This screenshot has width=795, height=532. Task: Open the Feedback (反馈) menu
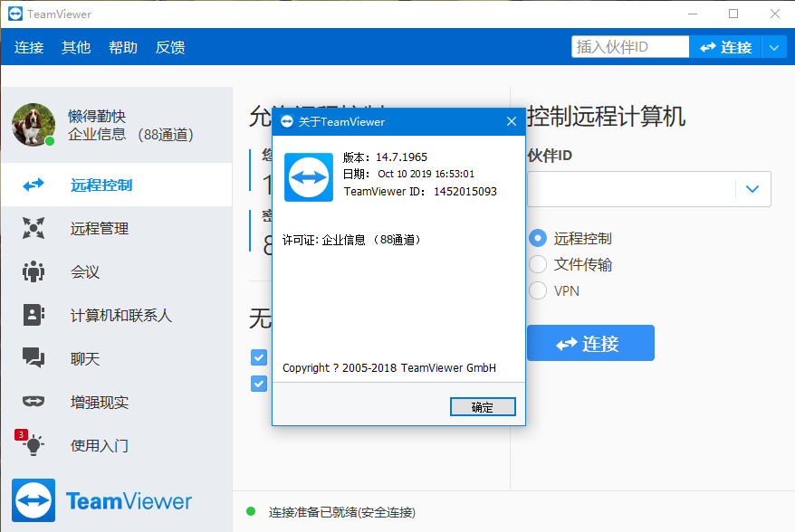(x=170, y=47)
